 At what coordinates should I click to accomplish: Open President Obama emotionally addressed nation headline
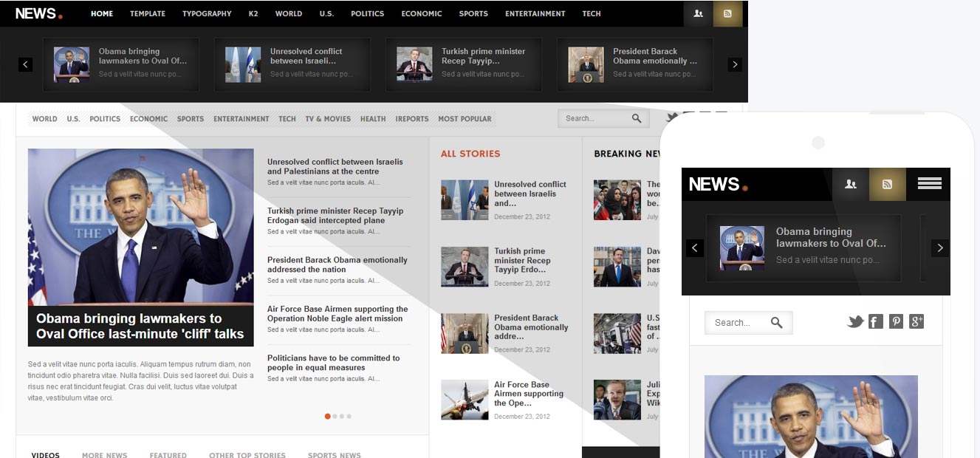pos(337,264)
